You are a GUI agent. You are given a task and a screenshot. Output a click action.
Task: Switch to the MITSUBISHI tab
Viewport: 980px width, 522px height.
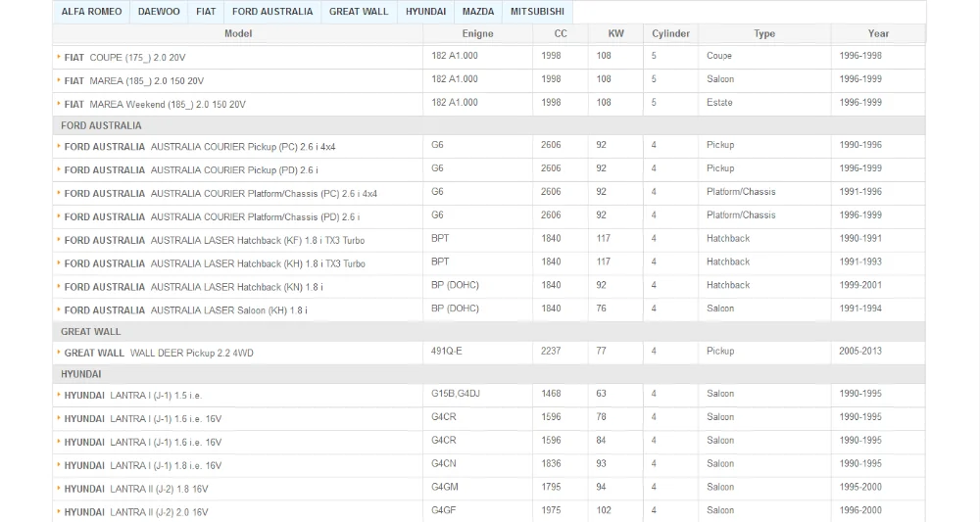click(537, 12)
